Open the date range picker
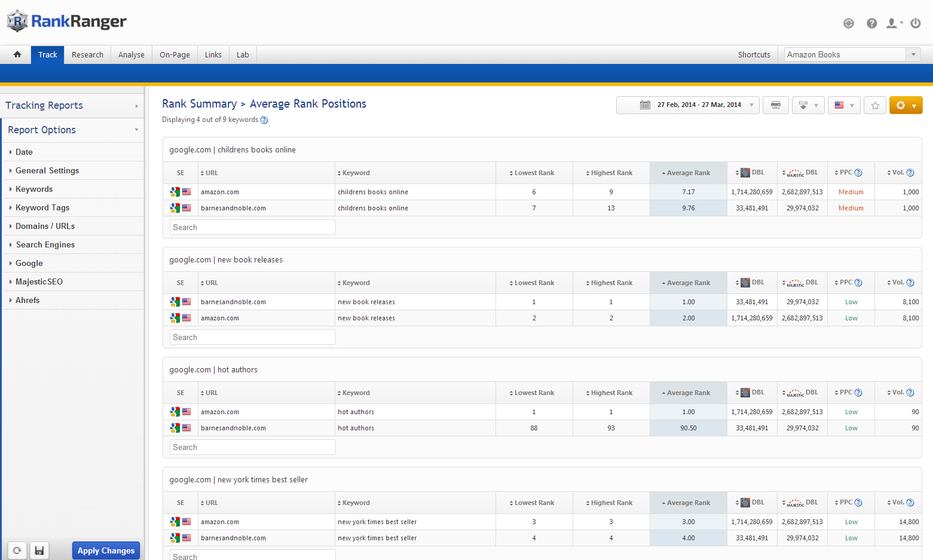 coord(688,105)
